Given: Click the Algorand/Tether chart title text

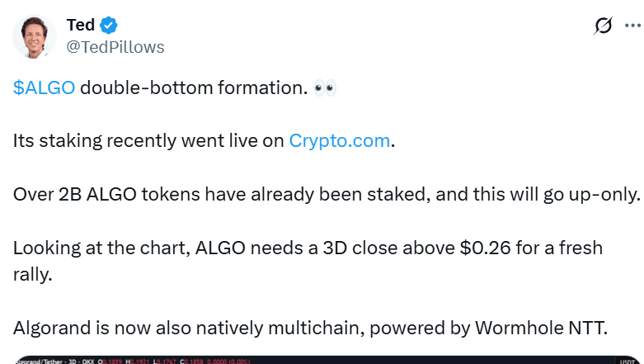Looking at the screenshot, I should pyautogui.click(x=38, y=362).
